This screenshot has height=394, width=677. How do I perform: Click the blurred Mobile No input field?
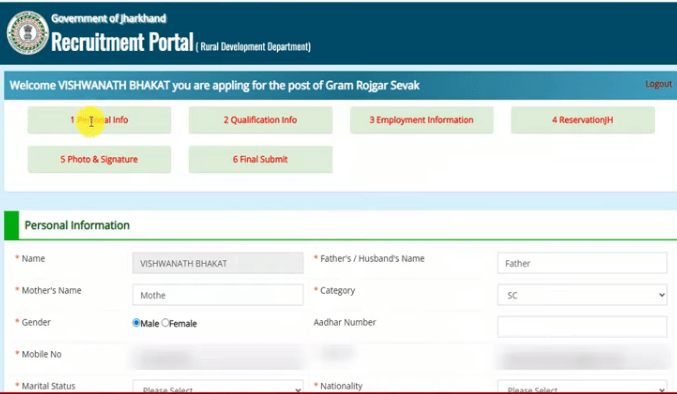click(x=218, y=358)
